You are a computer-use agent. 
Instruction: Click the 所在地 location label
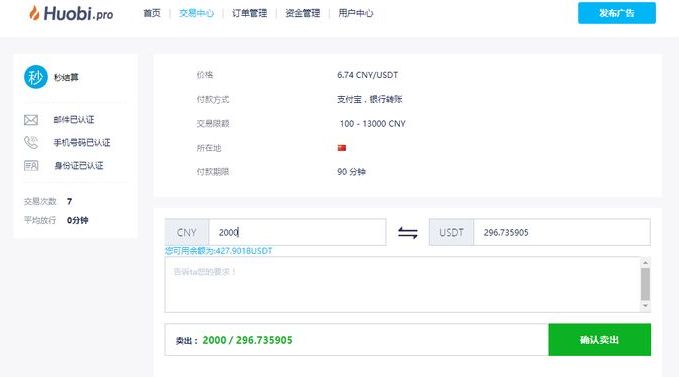pos(209,148)
